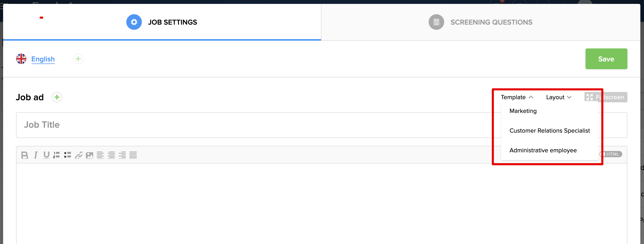Select Customer Relations Specialist template
This screenshot has width=644, height=244.
point(550,131)
